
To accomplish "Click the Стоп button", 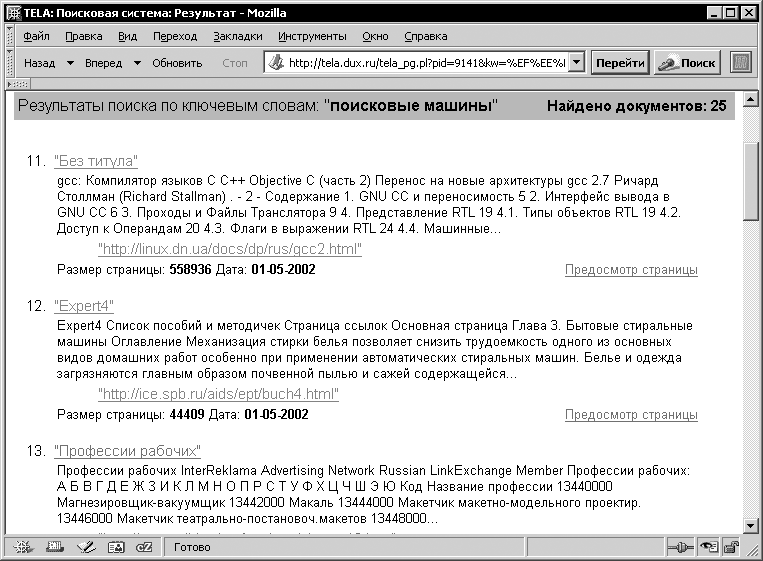I will [x=235, y=63].
